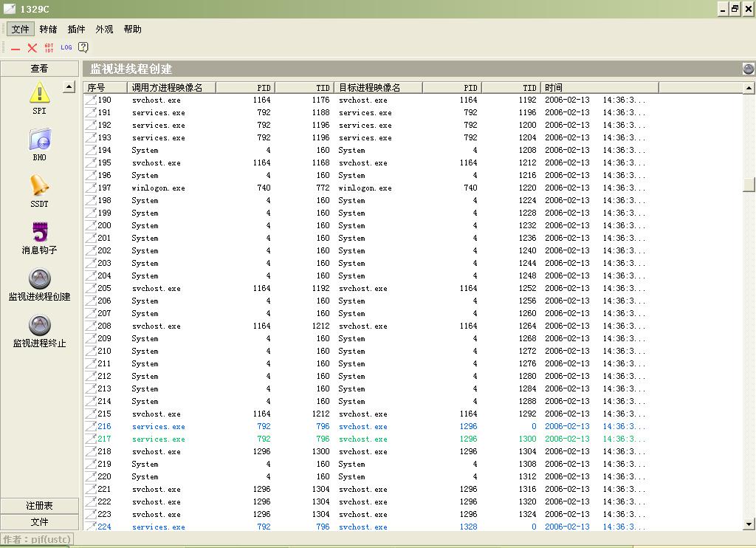Click the red X delete toolbar icon

point(32,47)
